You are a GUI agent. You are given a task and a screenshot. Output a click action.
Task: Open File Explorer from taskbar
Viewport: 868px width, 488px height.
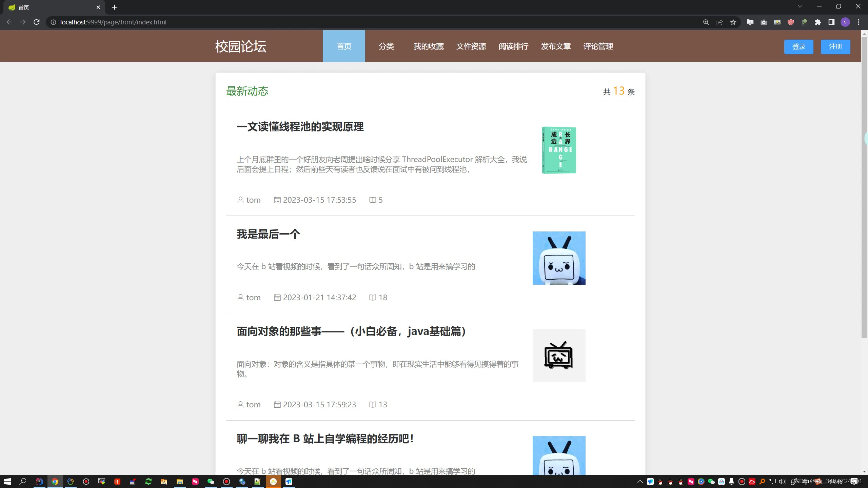coord(180,481)
